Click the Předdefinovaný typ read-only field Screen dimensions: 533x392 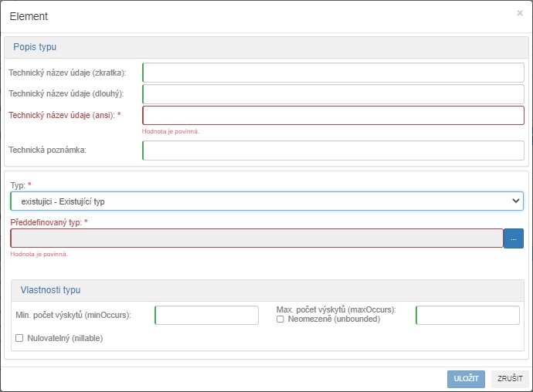[x=256, y=238]
